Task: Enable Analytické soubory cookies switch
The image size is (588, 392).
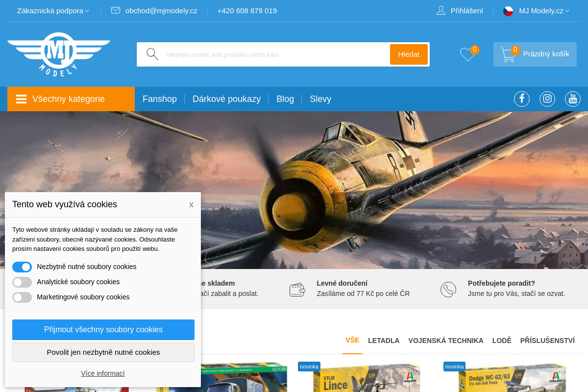Action: [22, 282]
